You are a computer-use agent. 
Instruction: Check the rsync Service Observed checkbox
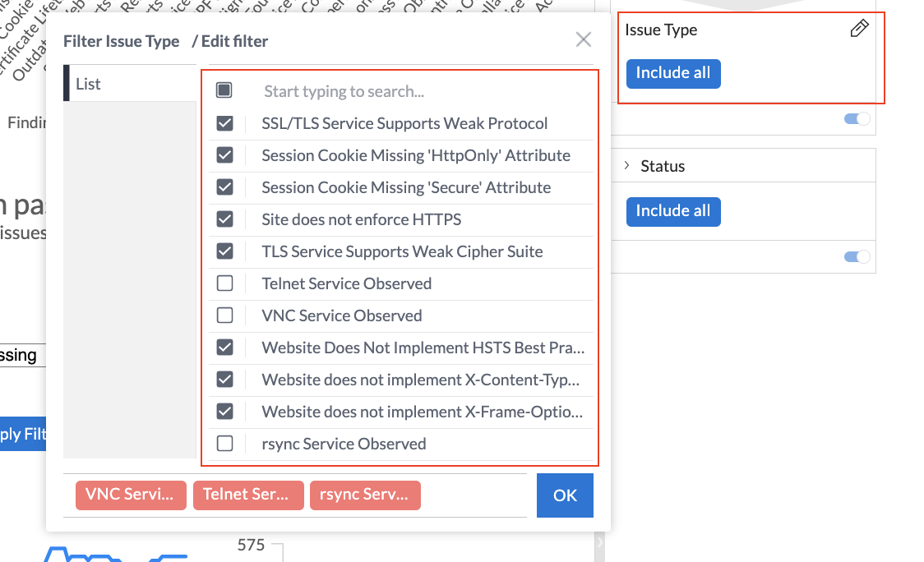224,444
